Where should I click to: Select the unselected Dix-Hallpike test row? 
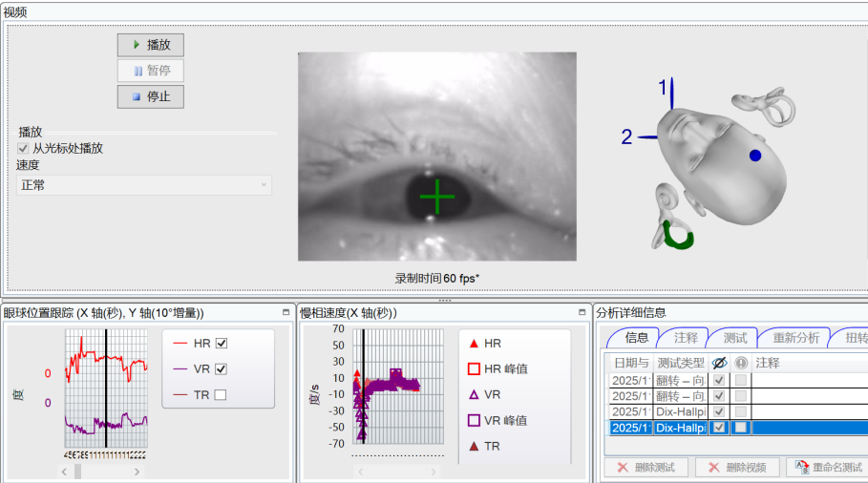click(x=738, y=411)
